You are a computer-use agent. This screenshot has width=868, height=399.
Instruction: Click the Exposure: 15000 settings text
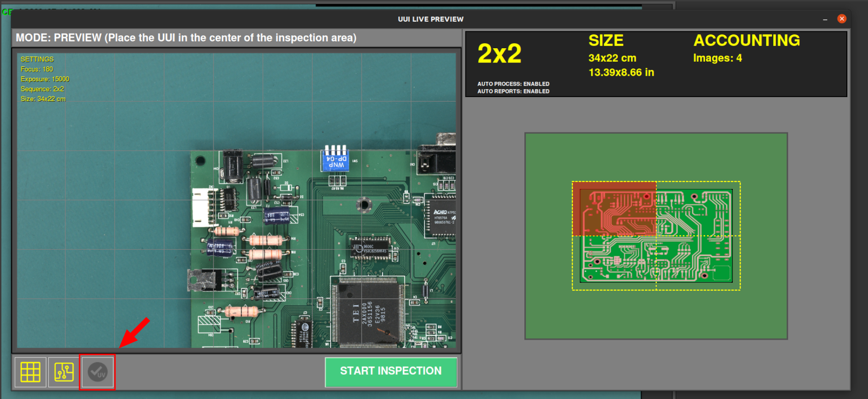[x=45, y=79]
